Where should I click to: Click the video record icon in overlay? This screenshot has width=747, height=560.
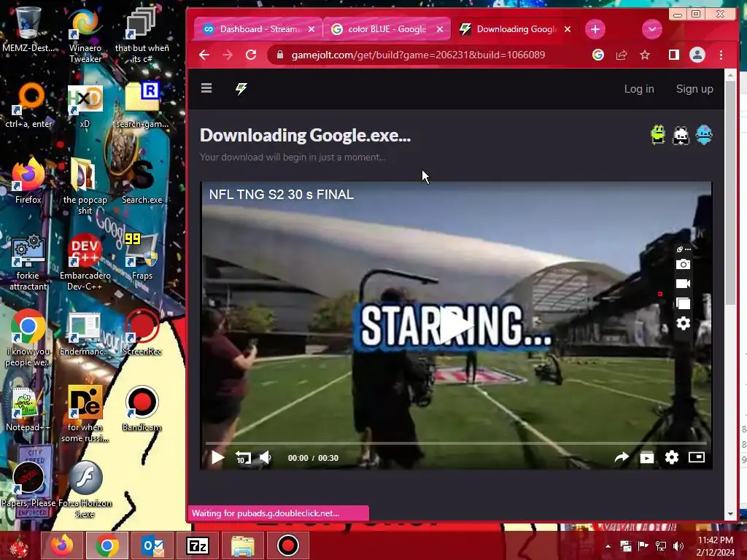tap(683, 284)
